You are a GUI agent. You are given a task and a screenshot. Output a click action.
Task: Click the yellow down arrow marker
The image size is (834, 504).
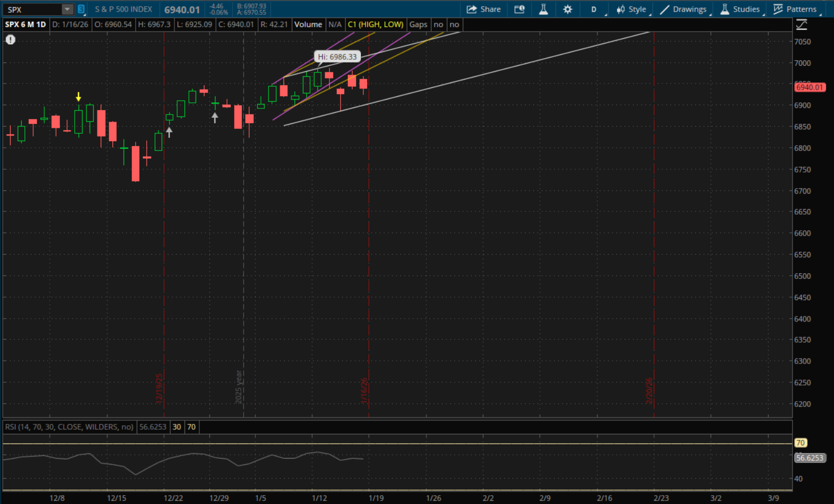(79, 97)
